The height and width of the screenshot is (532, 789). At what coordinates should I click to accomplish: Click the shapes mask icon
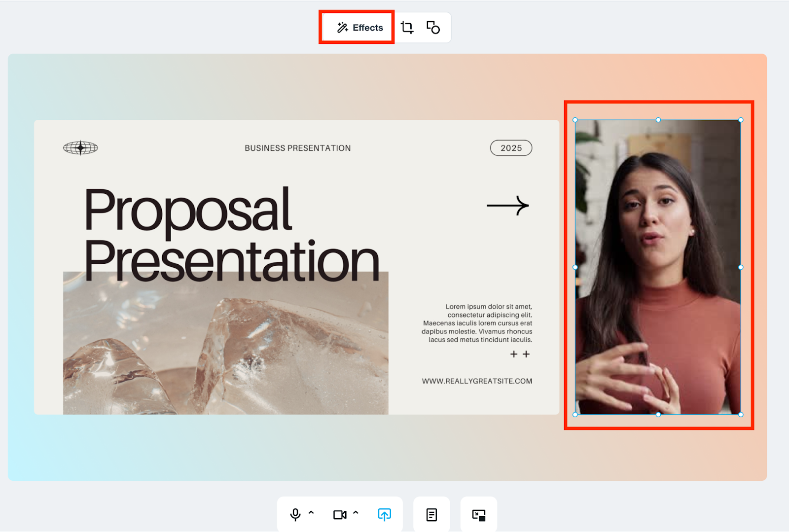click(433, 28)
